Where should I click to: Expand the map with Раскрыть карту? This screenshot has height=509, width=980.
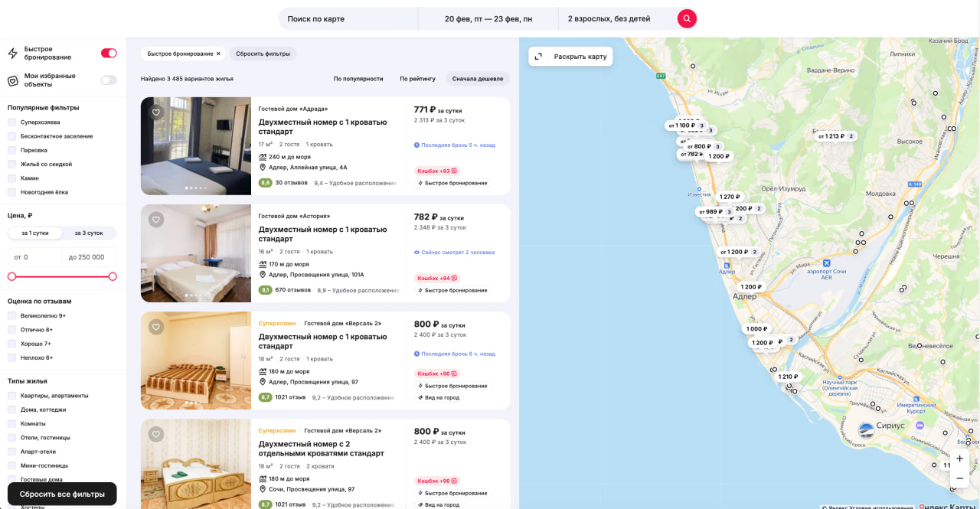coord(571,56)
